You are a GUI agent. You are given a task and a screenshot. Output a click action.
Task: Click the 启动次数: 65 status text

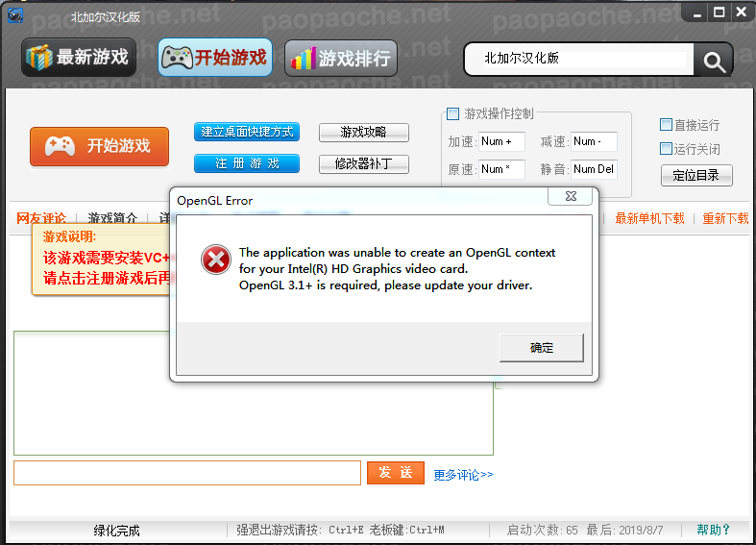tap(542, 530)
